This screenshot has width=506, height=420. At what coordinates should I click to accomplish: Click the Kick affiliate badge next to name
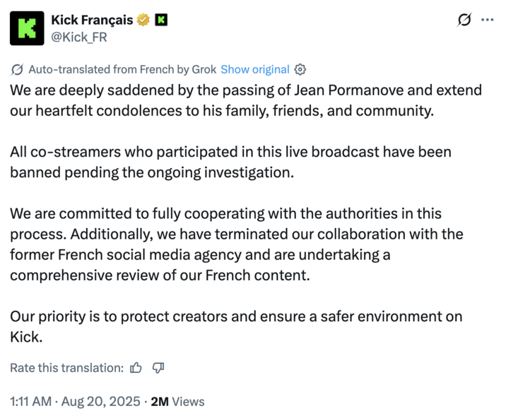coord(161,20)
